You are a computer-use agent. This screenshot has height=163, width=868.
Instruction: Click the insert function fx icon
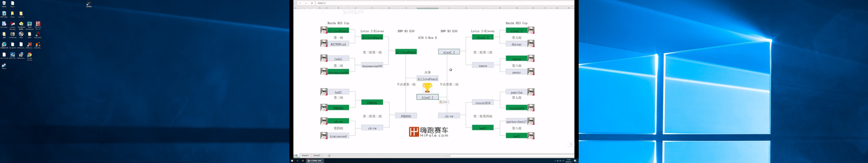tap(312, 3)
